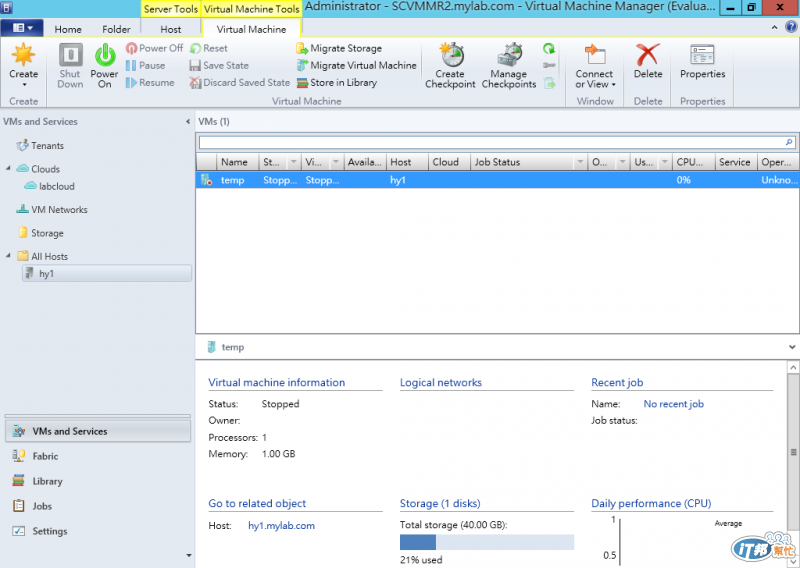Click the navigation pane options arrow at bottom

point(189,555)
